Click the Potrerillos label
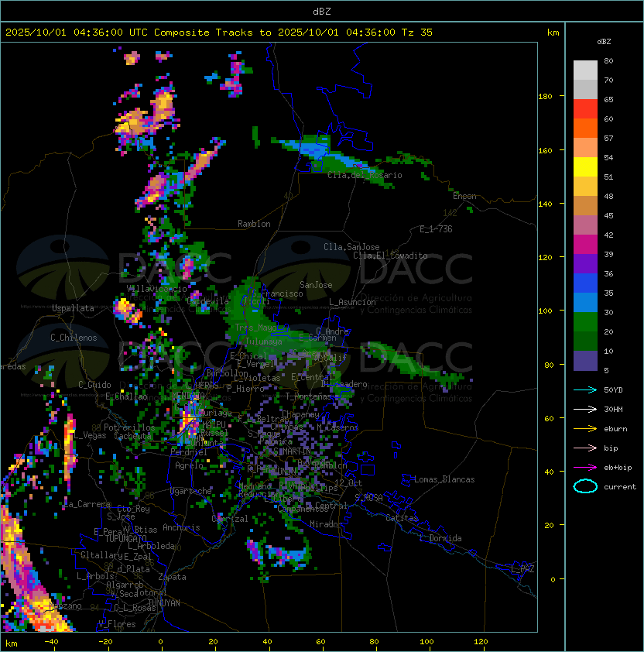The height and width of the screenshot is (652, 644). point(129,427)
